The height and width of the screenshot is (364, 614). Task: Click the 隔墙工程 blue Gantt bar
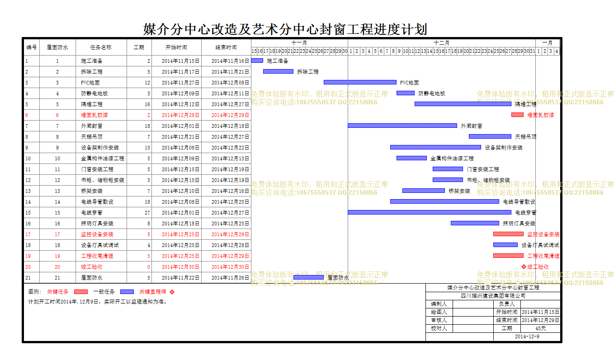click(x=463, y=104)
